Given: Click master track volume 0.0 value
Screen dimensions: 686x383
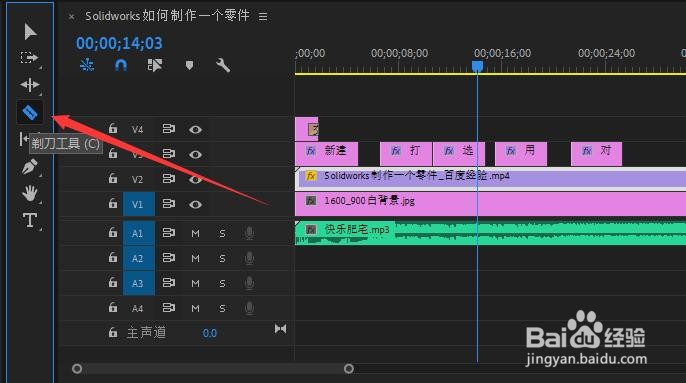Looking at the screenshot, I should (210, 333).
